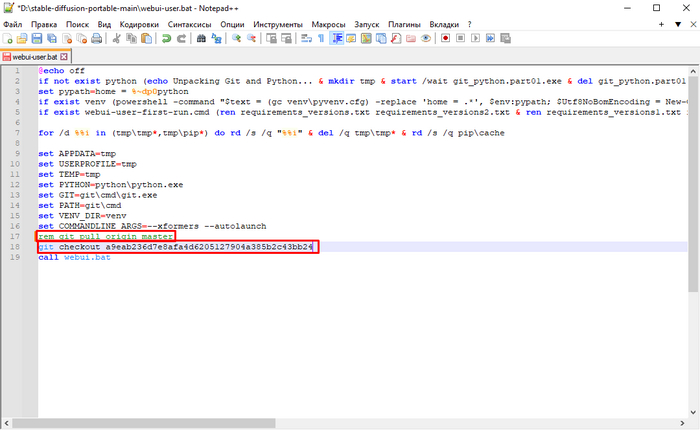This screenshot has height=430, width=700.
Task: Click the Save file toolbar icon
Action: tap(37, 38)
